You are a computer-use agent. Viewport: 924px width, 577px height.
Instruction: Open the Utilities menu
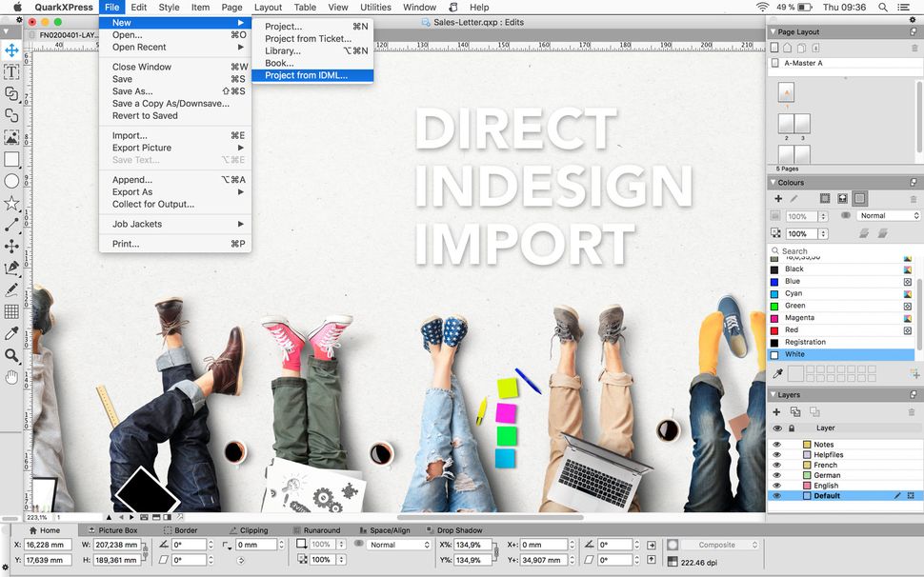point(374,7)
